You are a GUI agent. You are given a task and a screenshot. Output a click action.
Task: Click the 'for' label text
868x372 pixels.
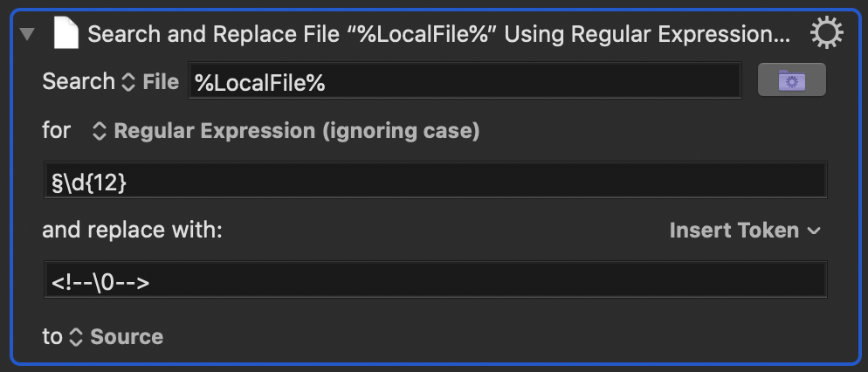tap(56, 131)
